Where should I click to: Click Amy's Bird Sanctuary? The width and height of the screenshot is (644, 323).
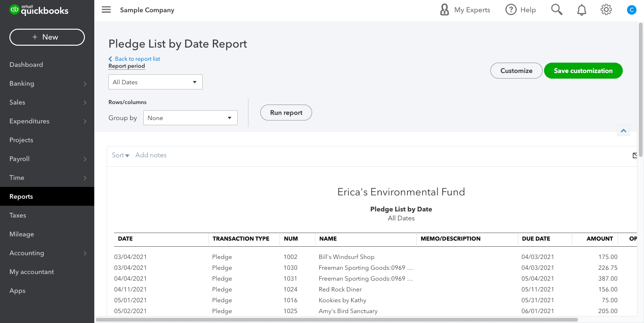pyautogui.click(x=348, y=311)
